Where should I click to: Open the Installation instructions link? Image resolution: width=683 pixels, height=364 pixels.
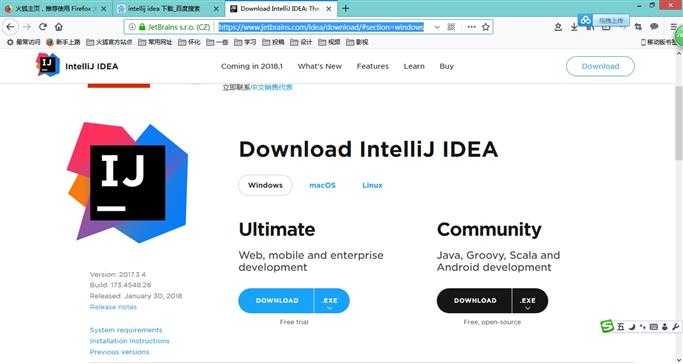pyautogui.click(x=129, y=341)
